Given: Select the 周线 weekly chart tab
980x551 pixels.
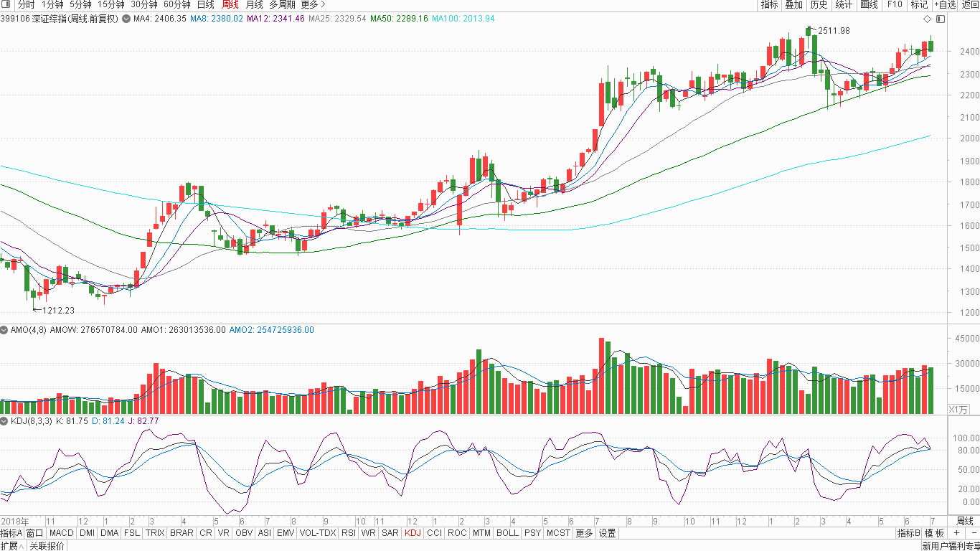Looking at the screenshot, I should 230,4.
